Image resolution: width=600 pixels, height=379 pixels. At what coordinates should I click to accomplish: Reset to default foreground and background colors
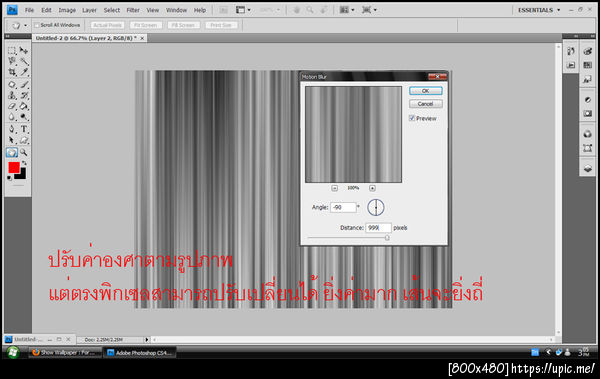point(10,178)
